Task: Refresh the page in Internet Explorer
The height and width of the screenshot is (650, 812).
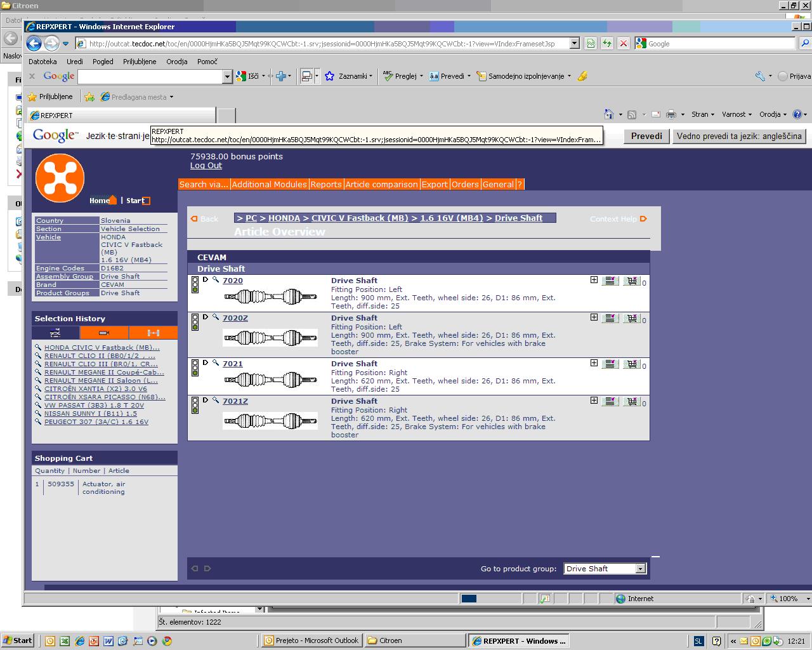Action: pyautogui.click(x=607, y=43)
